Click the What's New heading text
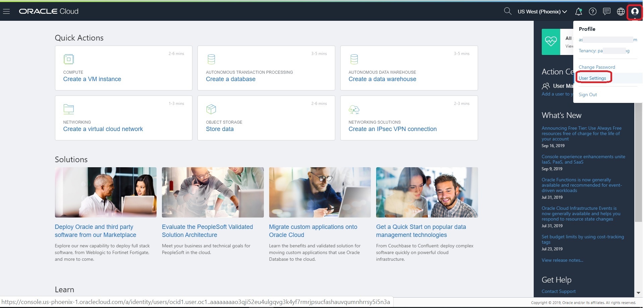This screenshot has width=644, height=308. coord(562,115)
